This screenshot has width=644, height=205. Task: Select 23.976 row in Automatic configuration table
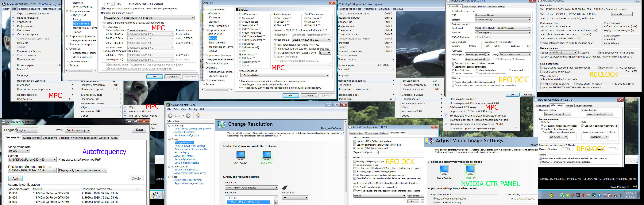click(x=75, y=193)
